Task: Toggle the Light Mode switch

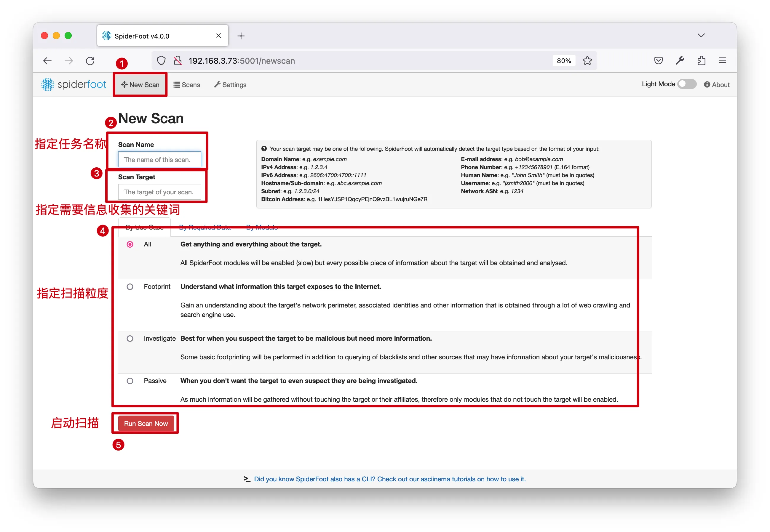Action: (687, 84)
